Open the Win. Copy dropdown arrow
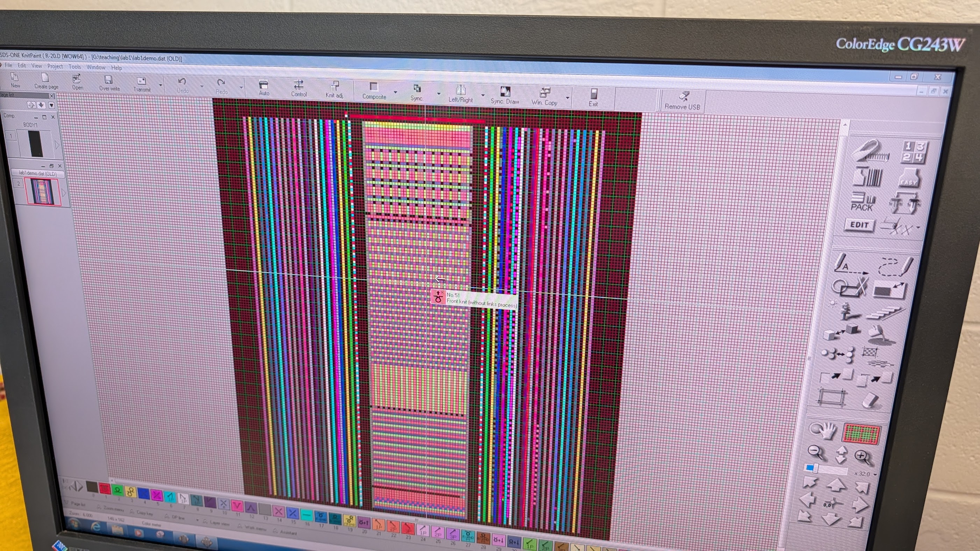 click(568, 98)
